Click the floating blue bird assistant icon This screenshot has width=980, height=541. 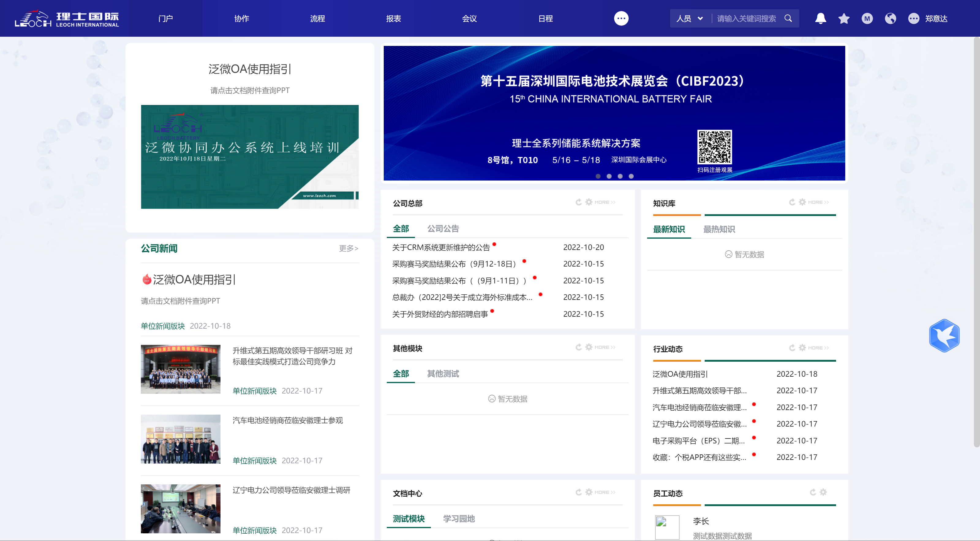944,336
